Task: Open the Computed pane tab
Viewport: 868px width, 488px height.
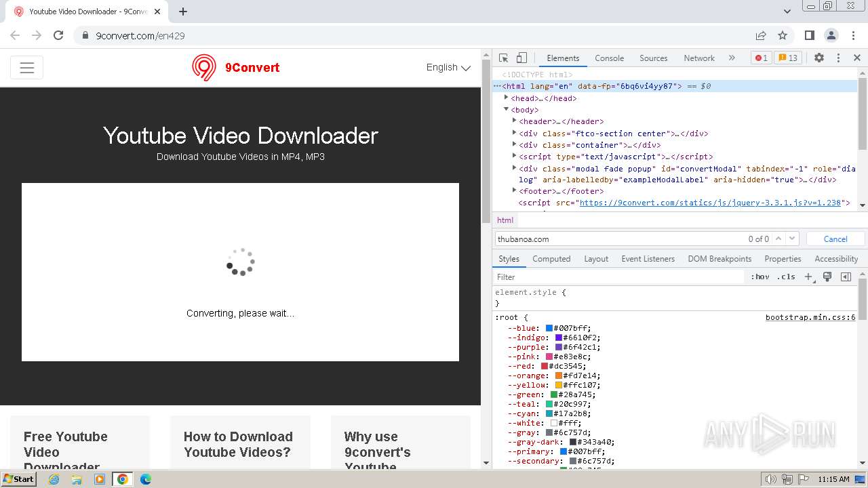Action: [x=551, y=259]
